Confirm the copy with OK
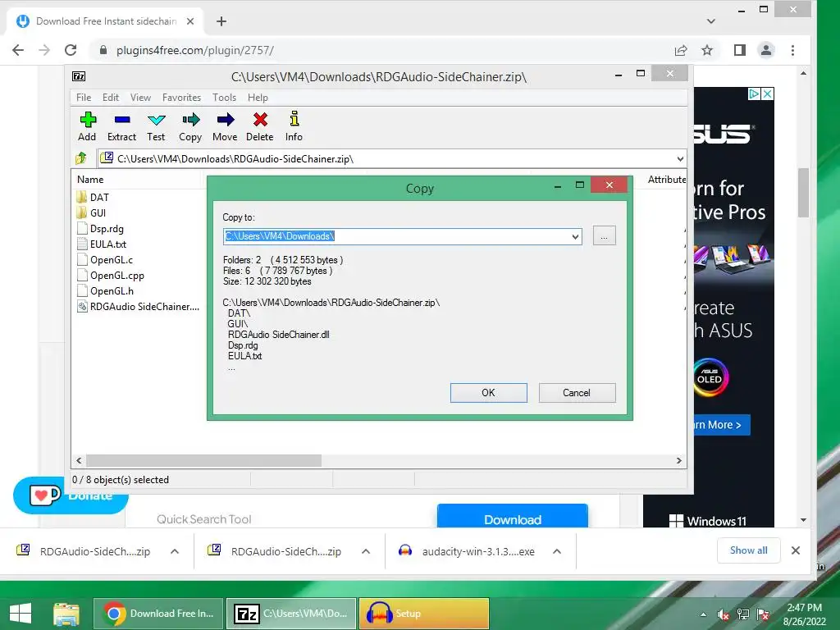Viewport: 840px width, 630px height. coord(488,393)
